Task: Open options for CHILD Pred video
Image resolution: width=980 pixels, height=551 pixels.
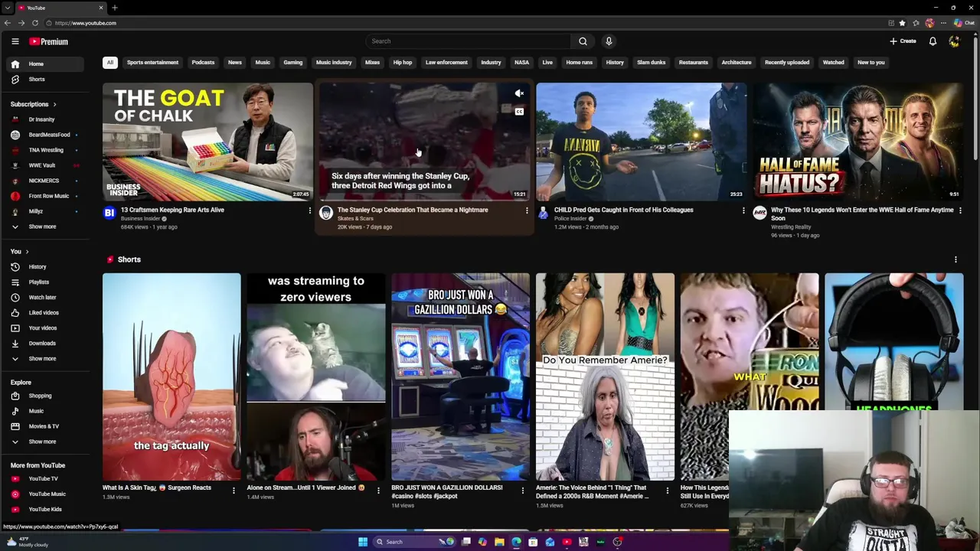Action: click(x=743, y=210)
